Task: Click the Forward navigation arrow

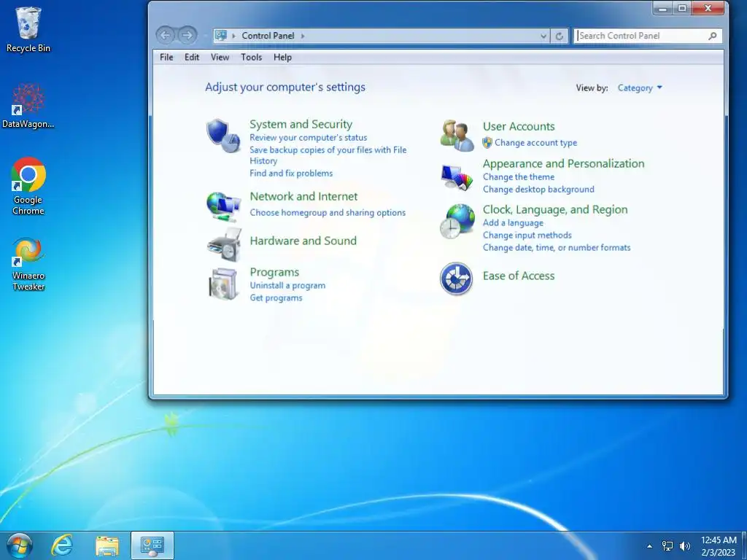Action: coord(187,35)
